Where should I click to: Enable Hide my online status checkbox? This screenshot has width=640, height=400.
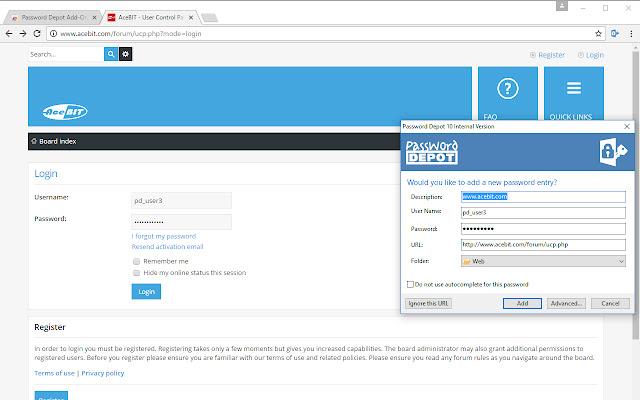136,273
